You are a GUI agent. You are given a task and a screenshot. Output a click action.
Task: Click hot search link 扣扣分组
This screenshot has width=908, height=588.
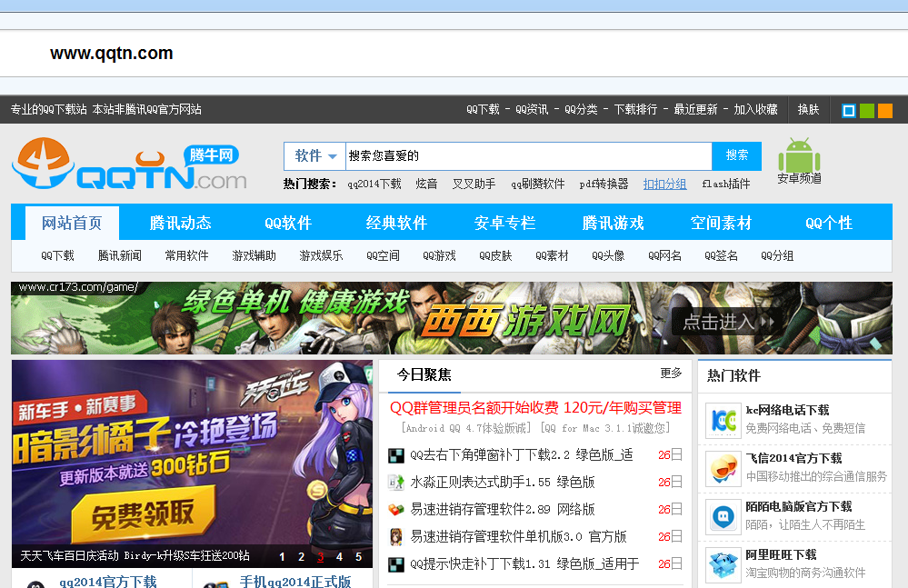664,184
